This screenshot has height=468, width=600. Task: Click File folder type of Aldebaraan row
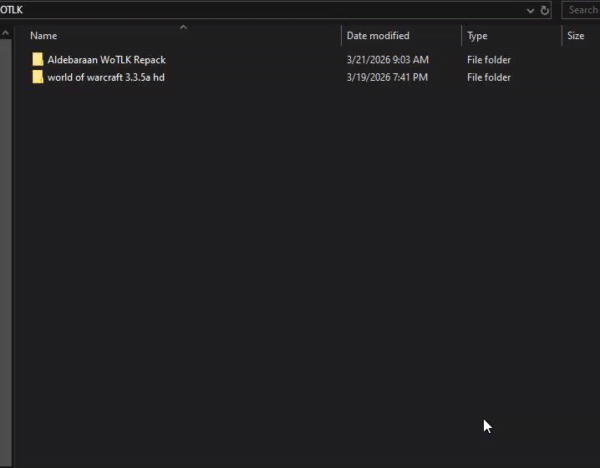coord(489,60)
